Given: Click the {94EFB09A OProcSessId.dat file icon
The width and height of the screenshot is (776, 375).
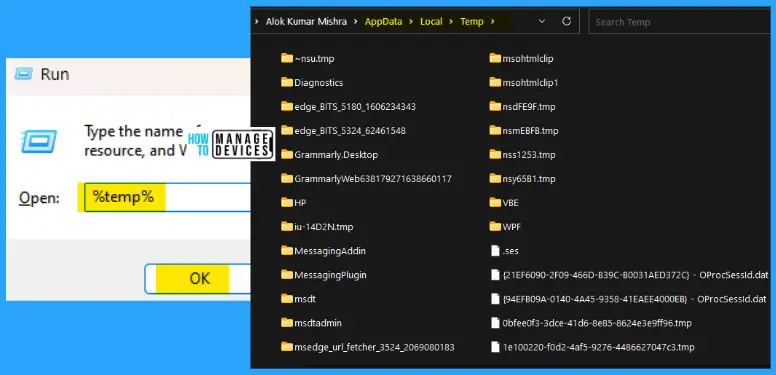Looking at the screenshot, I should coord(495,299).
